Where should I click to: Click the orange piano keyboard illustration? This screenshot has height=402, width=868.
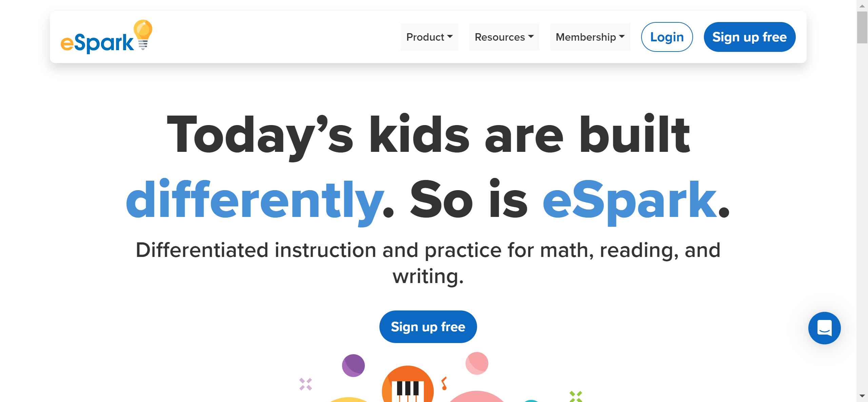[408, 386]
